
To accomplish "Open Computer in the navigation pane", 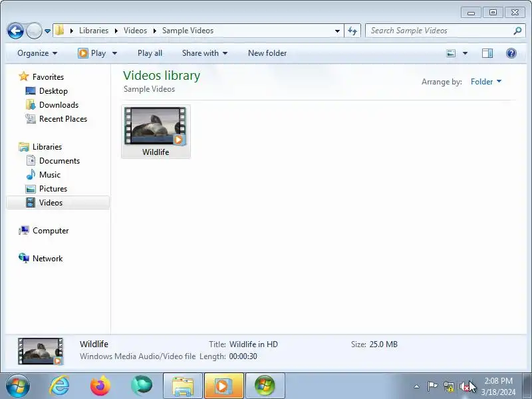I will [x=51, y=231].
